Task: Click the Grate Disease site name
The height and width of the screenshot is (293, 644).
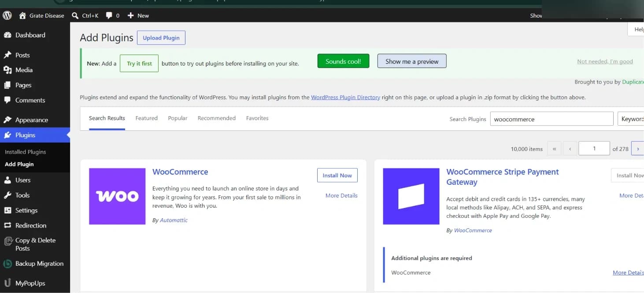Action: 47,15
